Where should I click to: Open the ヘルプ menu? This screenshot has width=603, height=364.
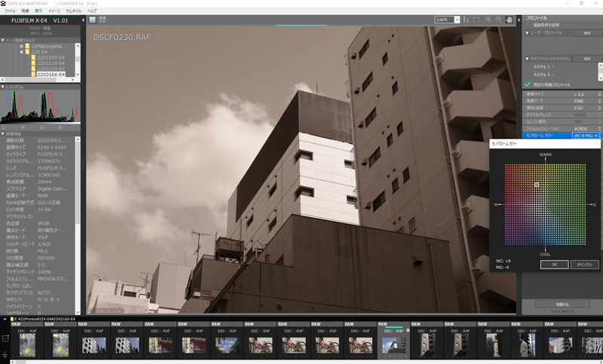(x=92, y=11)
